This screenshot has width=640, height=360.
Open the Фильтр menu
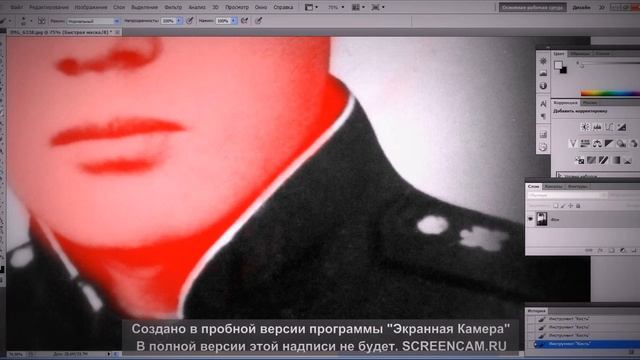click(173, 7)
